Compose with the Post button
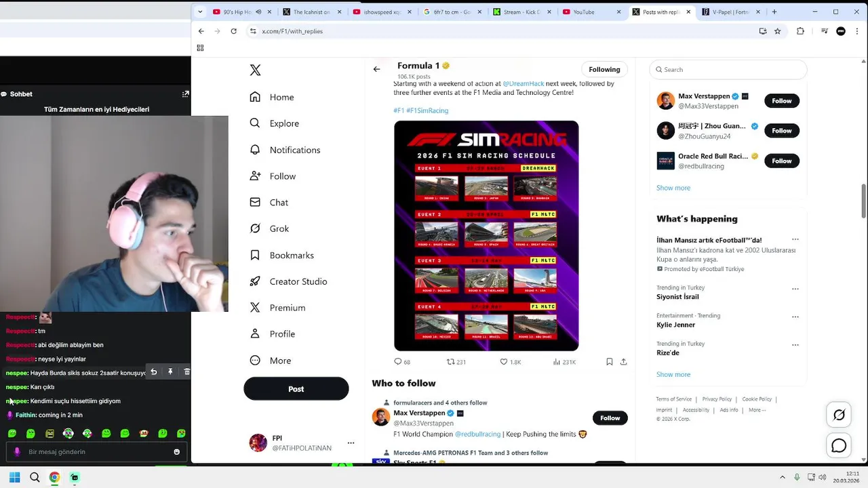The width and height of the screenshot is (868, 488). 296,389
